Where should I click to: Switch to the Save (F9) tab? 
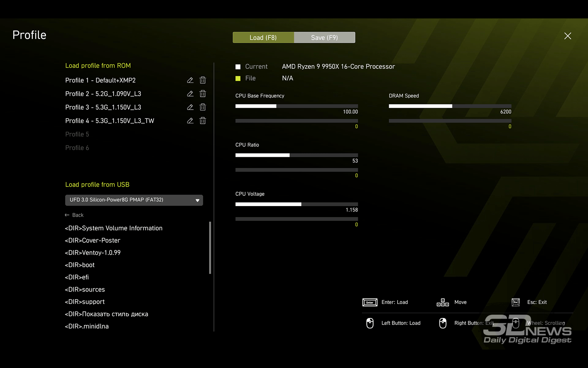[x=324, y=38]
